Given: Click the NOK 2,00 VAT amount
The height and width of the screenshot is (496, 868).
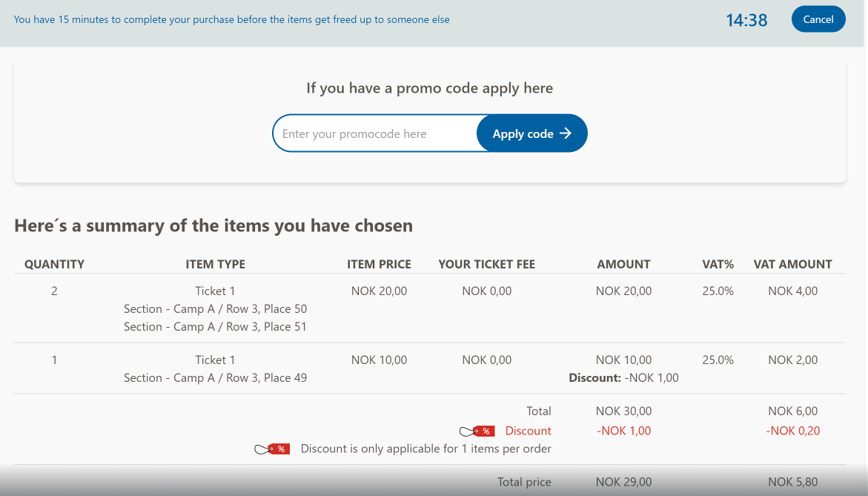Looking at the screenshot, I should point(792,360).
